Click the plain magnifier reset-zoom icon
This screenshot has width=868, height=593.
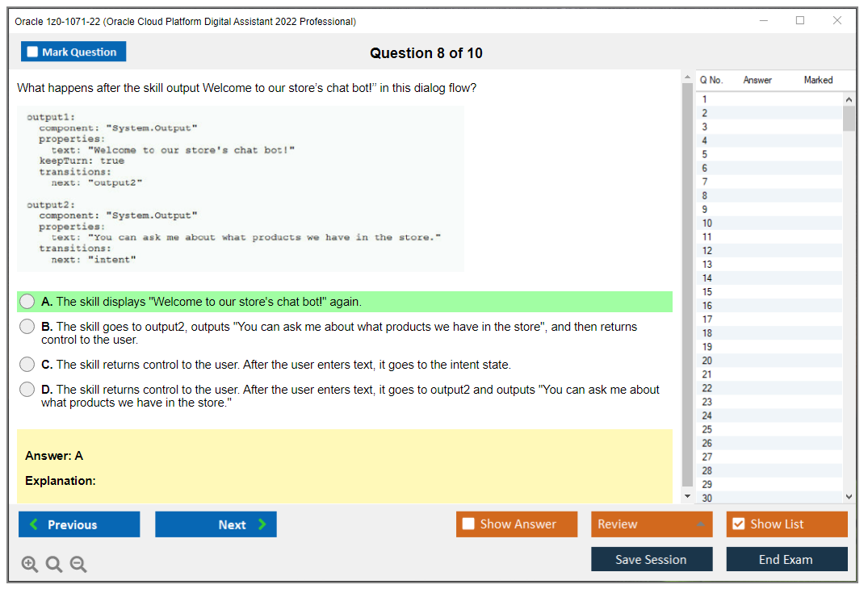[x=54, y=564]
